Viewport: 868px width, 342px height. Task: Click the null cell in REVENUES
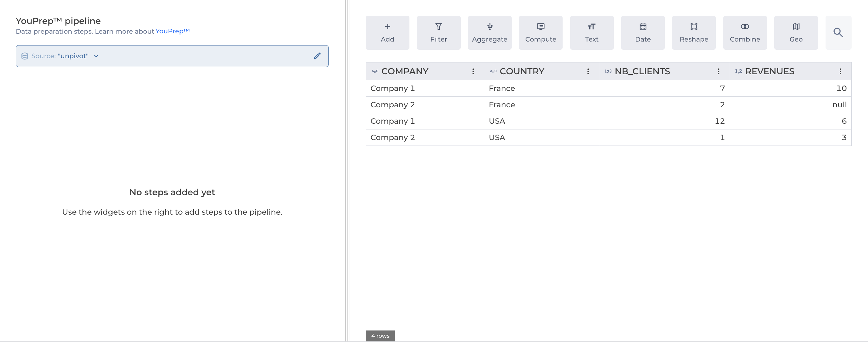click(x=839, y=105)
